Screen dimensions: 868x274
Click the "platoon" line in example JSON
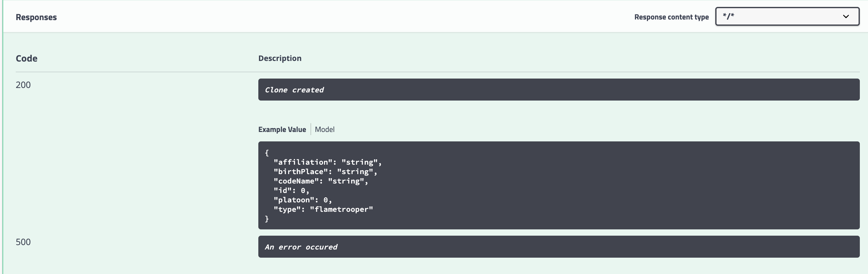[x=303, y=200]
